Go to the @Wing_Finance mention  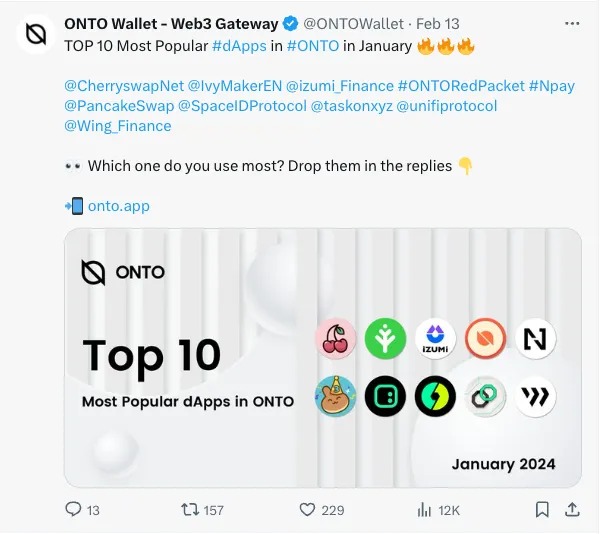tap(117, 126)
